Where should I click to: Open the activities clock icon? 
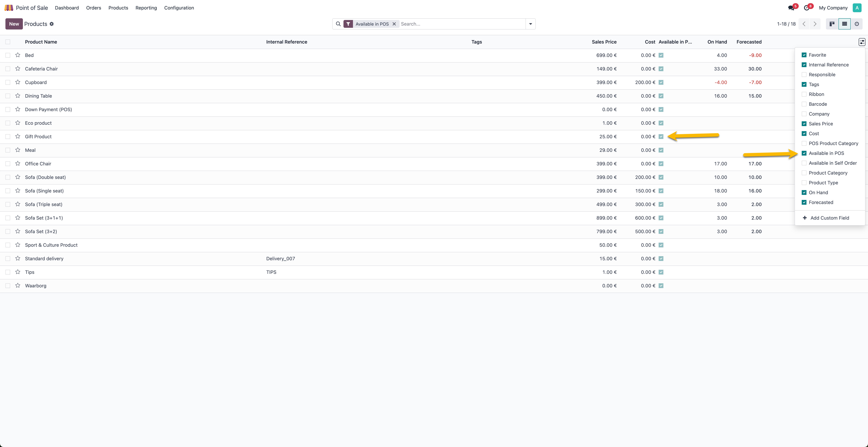pyautogui.click(x=806, y=8)
